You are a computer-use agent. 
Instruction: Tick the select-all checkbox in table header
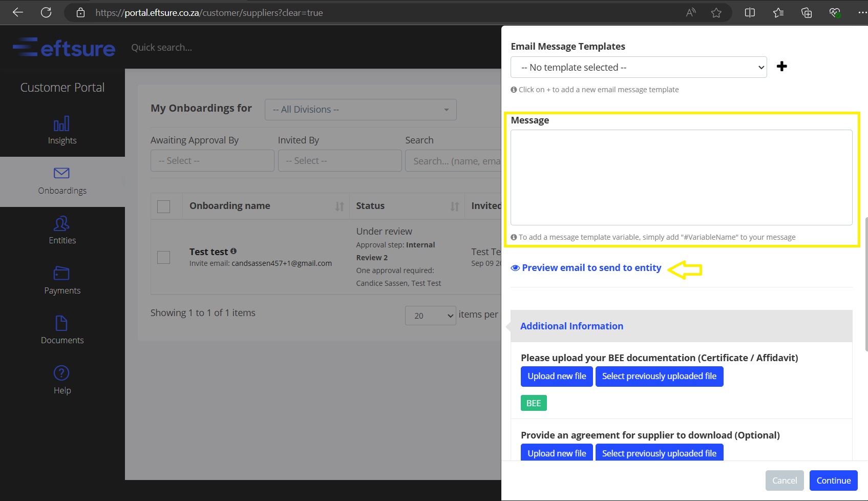click(164, 206)
